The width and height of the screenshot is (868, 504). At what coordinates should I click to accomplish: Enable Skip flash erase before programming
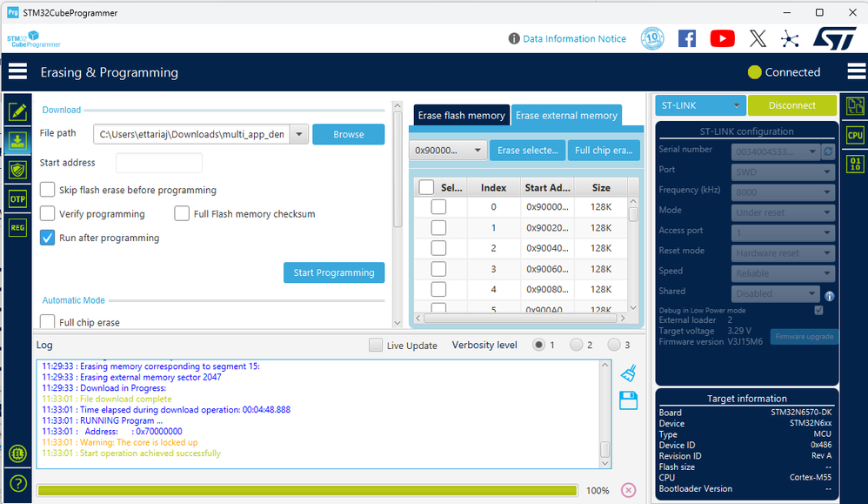click(48, 190)
